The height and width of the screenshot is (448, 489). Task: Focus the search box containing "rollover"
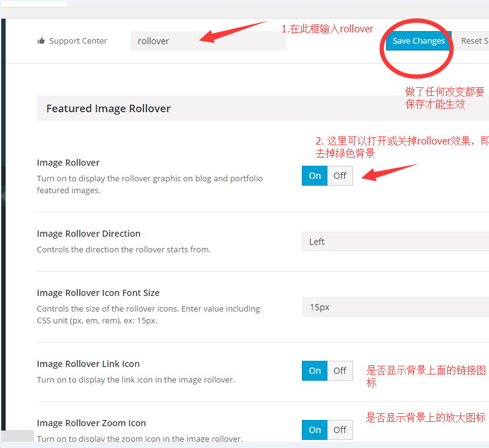point(208,41)
